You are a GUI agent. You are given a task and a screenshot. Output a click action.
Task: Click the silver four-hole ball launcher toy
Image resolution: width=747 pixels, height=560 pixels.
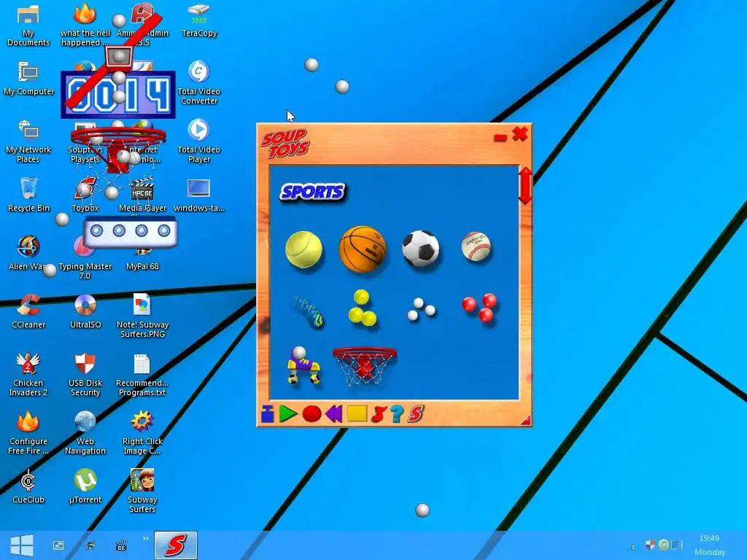pyautogui.click(x=131, y=233)
